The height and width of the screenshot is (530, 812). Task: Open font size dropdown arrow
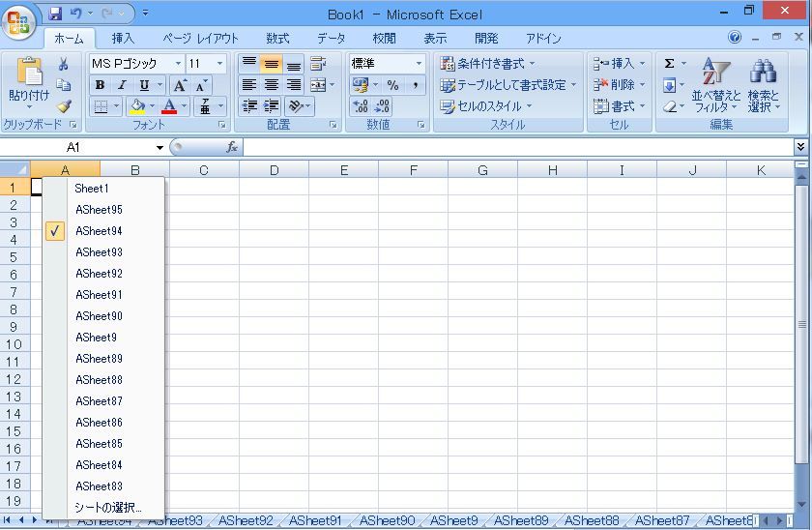pyautogui.click(x=220, y=64)
